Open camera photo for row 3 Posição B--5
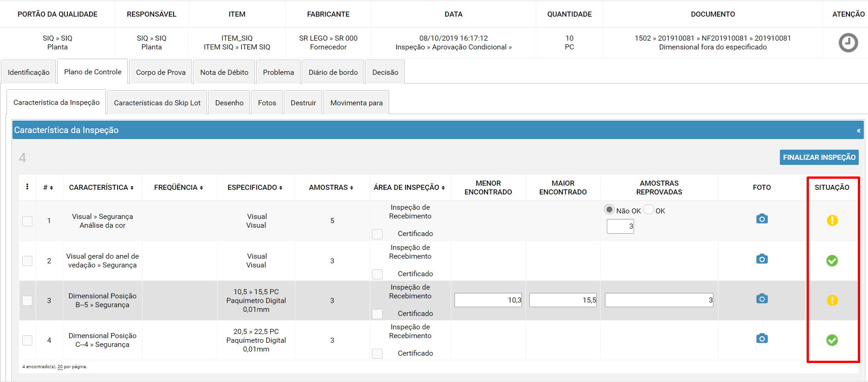The width and height of the screenshot is (868, 382). coord(762,298)
